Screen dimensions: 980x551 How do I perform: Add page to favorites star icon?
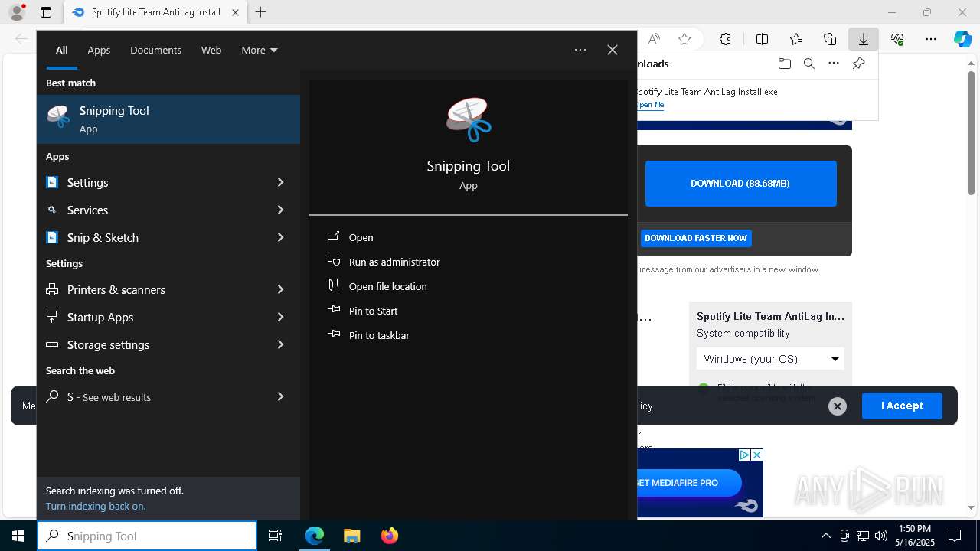(684, 39)
